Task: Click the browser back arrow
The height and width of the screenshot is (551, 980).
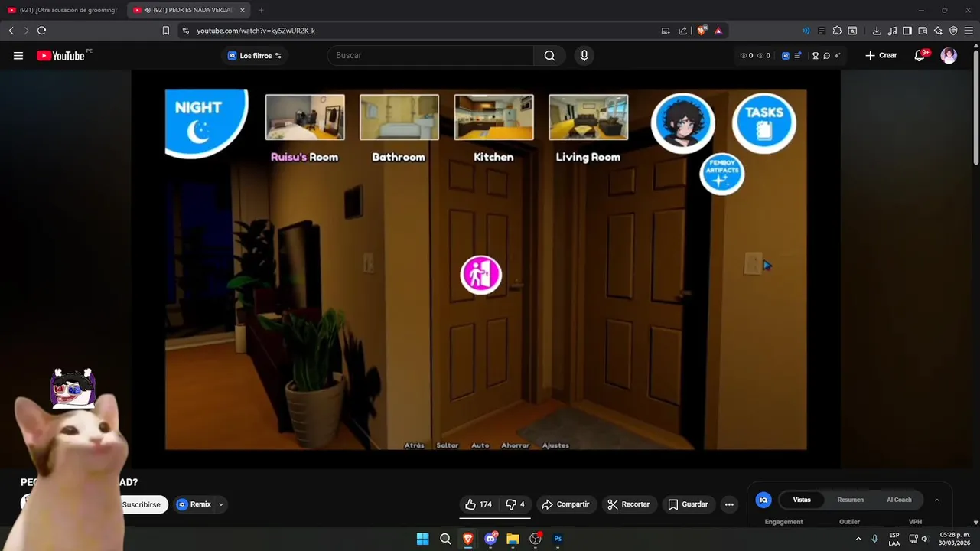Action: [11, 31]
